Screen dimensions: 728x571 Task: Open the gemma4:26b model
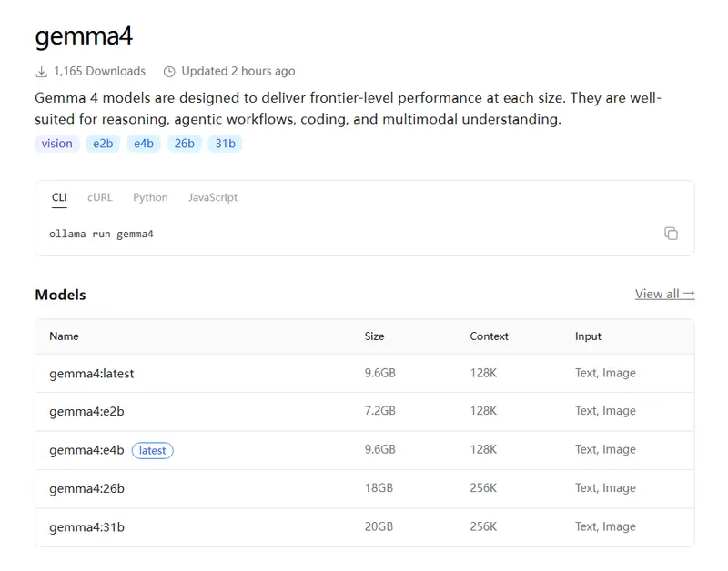pos(86,488)
